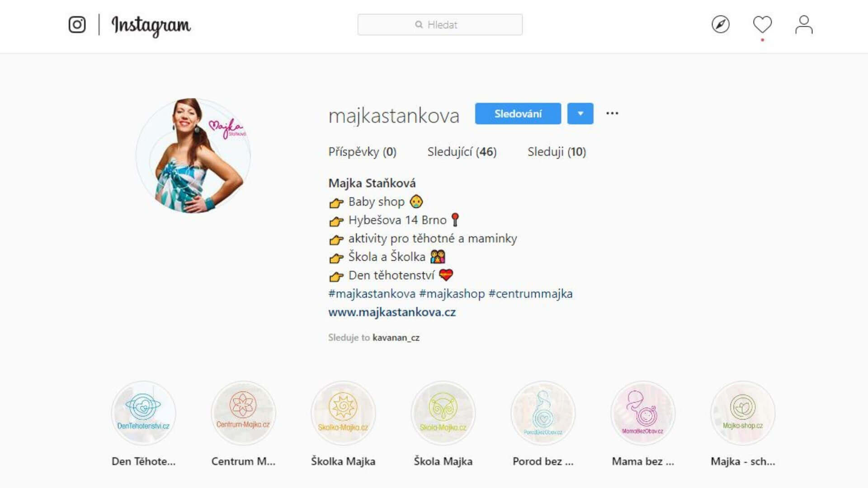Expand suggested accounts dropdown arrow
Image resolution: width=868 pixels, height=488 pixels.
[x=580, y=113]
